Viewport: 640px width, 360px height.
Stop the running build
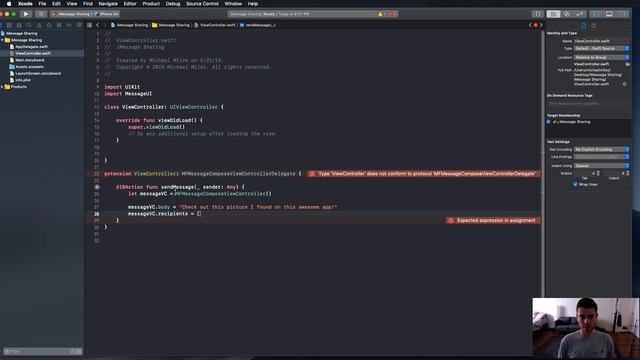41,14
